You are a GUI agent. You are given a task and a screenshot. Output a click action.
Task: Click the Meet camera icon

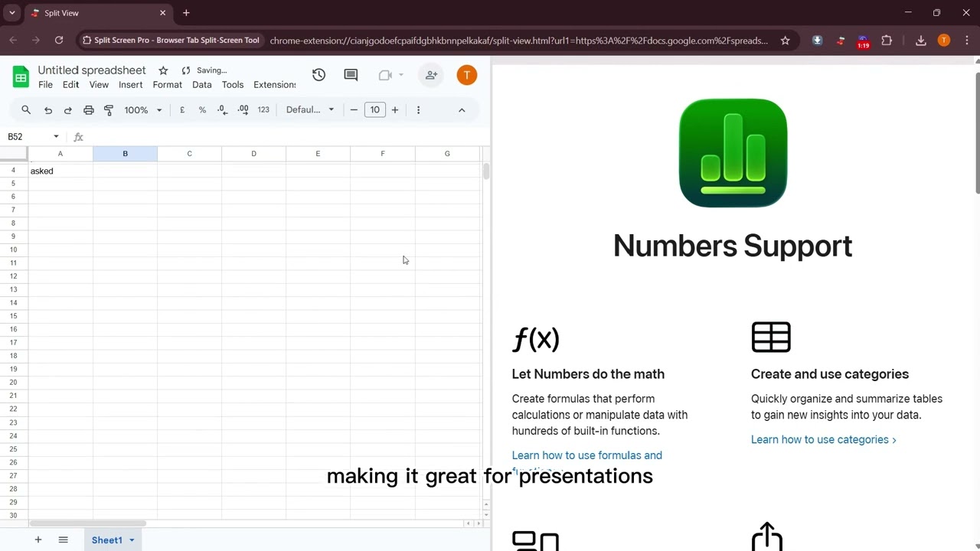point(385,75)
